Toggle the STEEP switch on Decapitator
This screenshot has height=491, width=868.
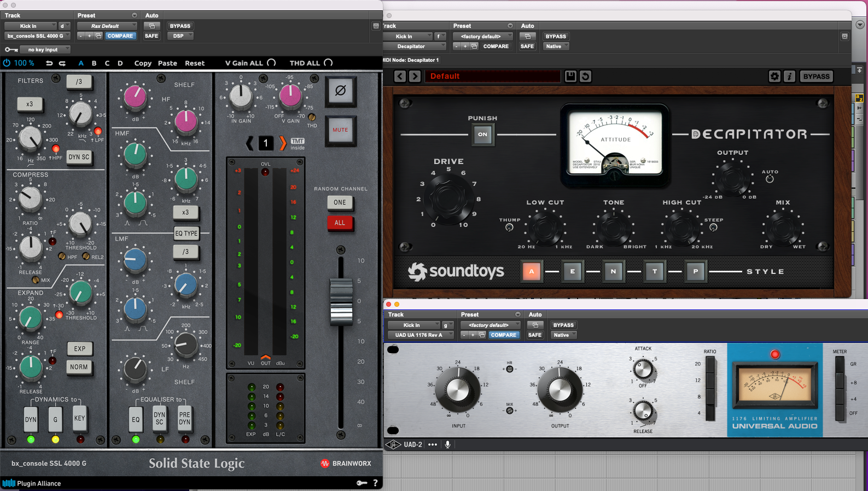713,227
